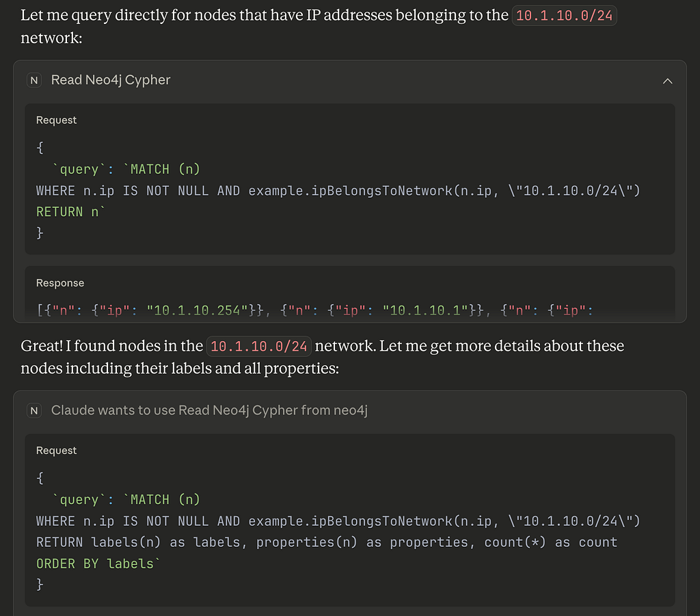This screenshot has height=616, width=700.
Task: Collapse the Read Neo4j Cypher tool panel
Action: click(667, 81)
